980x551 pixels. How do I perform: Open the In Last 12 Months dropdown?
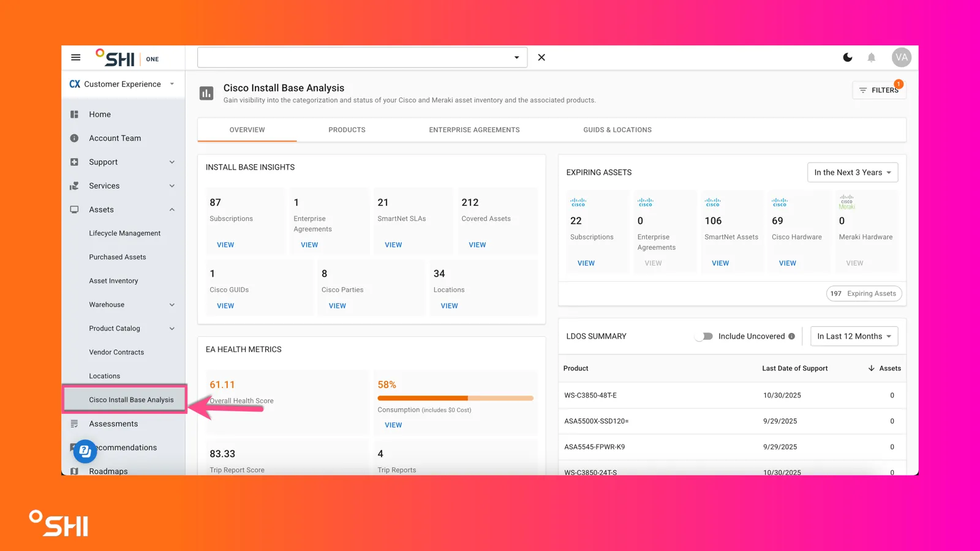point(854,336)
